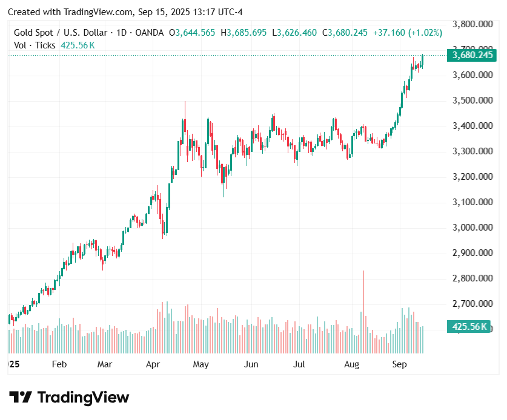Click the TradingView wordmark text
This screenshot has height=420, width=507.
(x=84, y=398)
